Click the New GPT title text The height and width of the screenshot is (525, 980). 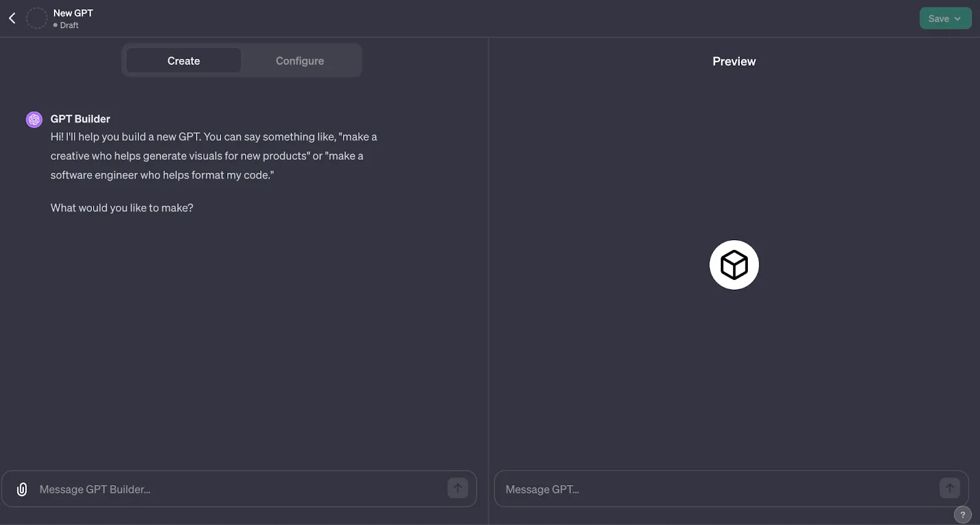coord(73,13)
